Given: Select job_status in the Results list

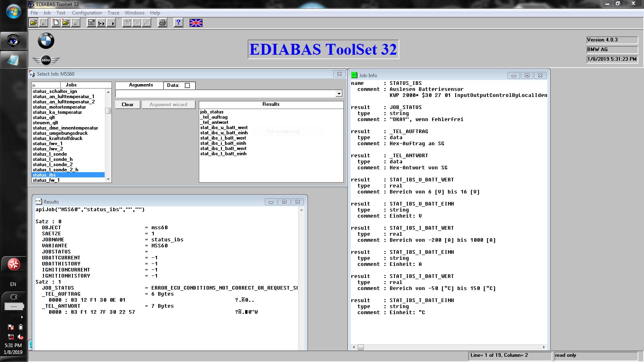Looking at the screenshot, I should [212, 112].
